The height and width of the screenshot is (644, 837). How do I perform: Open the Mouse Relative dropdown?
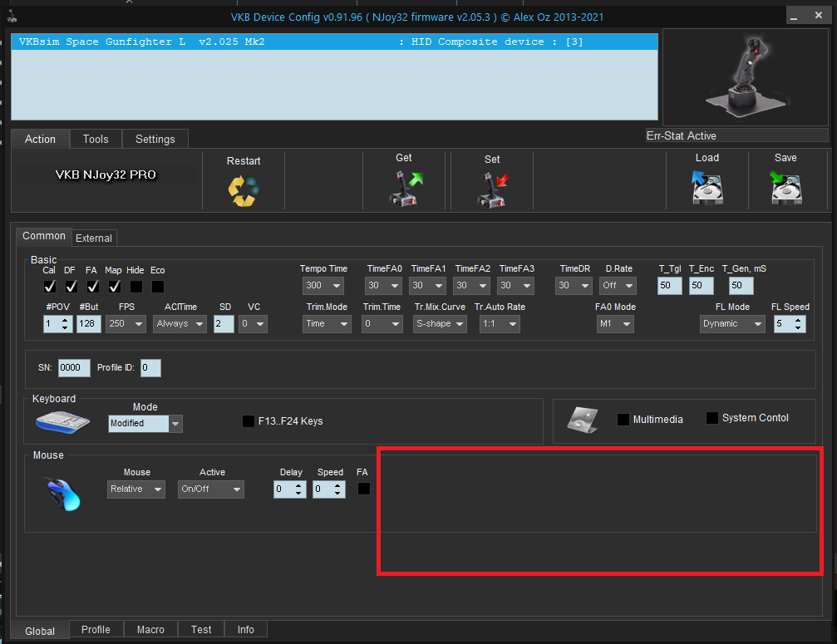click(136, 489)
